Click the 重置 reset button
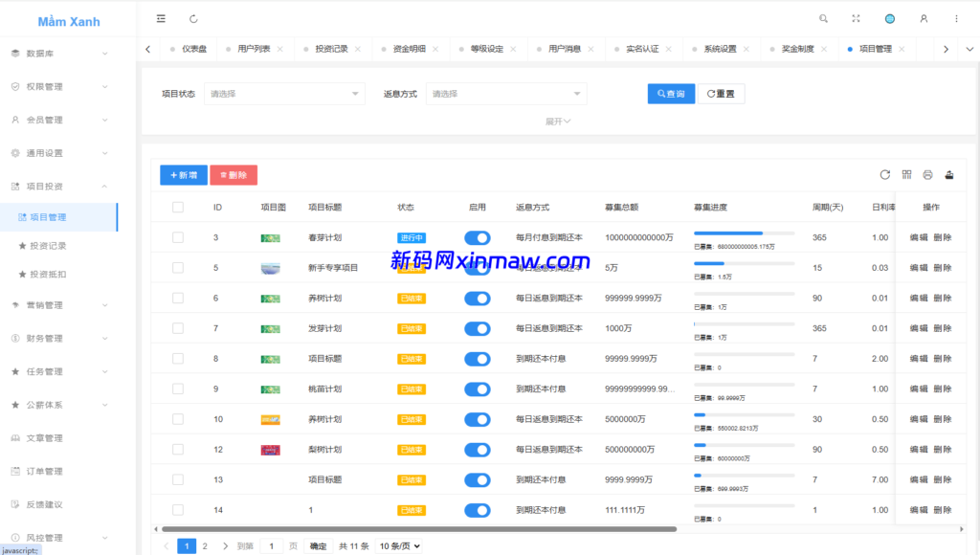 click(721, 94)
